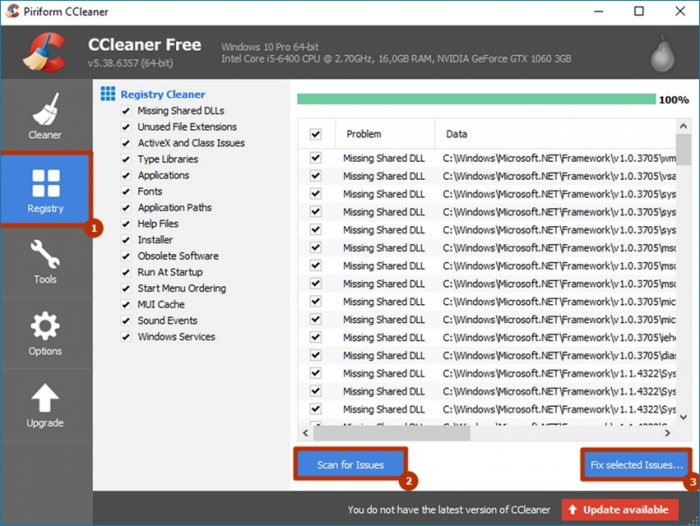Toggle select-all checkbox in results header
Image resolution: width=700 pixels, height=526 pixels.
coord(316,134)
